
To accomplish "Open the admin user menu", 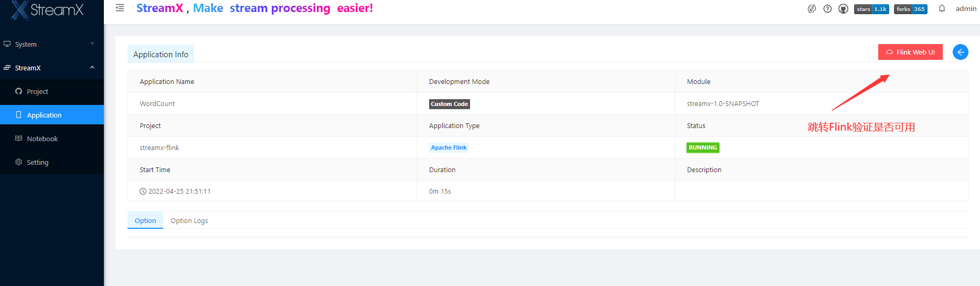I will click(x=966, y=8).
